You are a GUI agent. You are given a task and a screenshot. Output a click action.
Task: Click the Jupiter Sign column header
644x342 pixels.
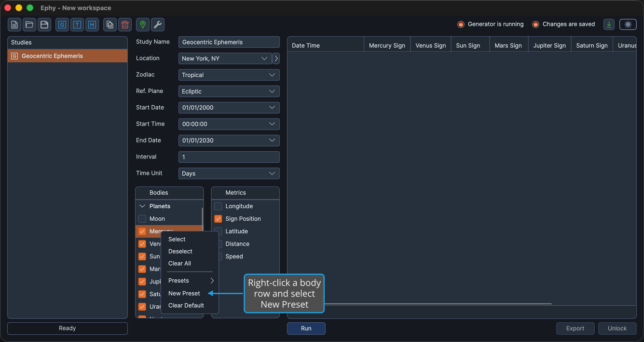pos(549,45)
